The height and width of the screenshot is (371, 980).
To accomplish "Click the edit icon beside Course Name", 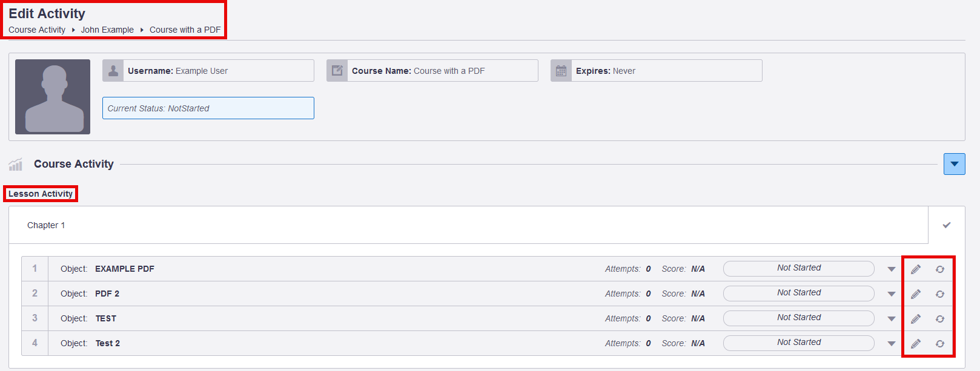I will pyautogui.click(x=337, y=71).
